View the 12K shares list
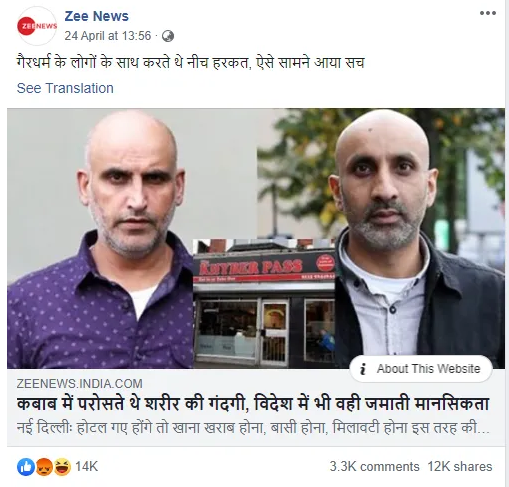Screen dimensions: 509x487 (460, 467)
